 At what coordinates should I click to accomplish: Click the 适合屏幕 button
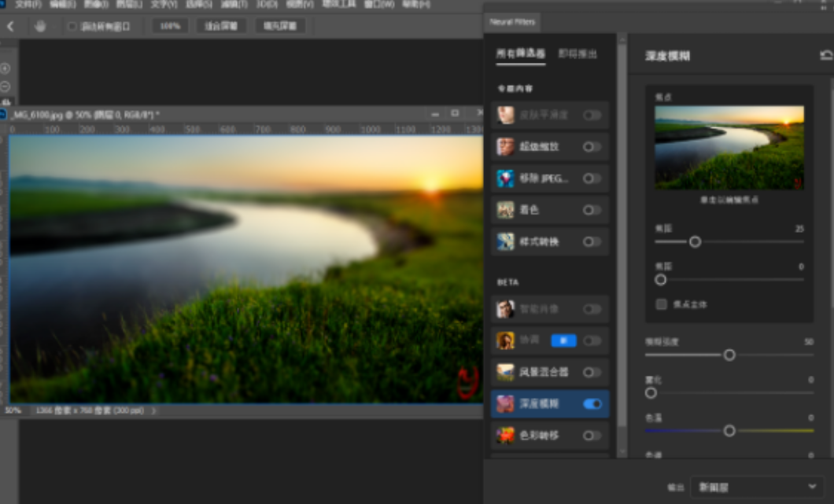click(221, 26)
